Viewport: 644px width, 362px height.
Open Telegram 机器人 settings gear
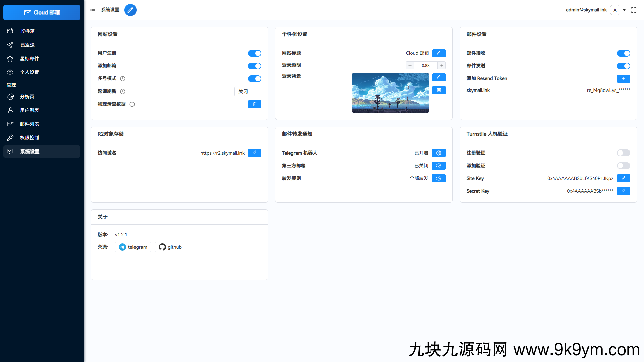pyautogui.click(x=438, y=153)
